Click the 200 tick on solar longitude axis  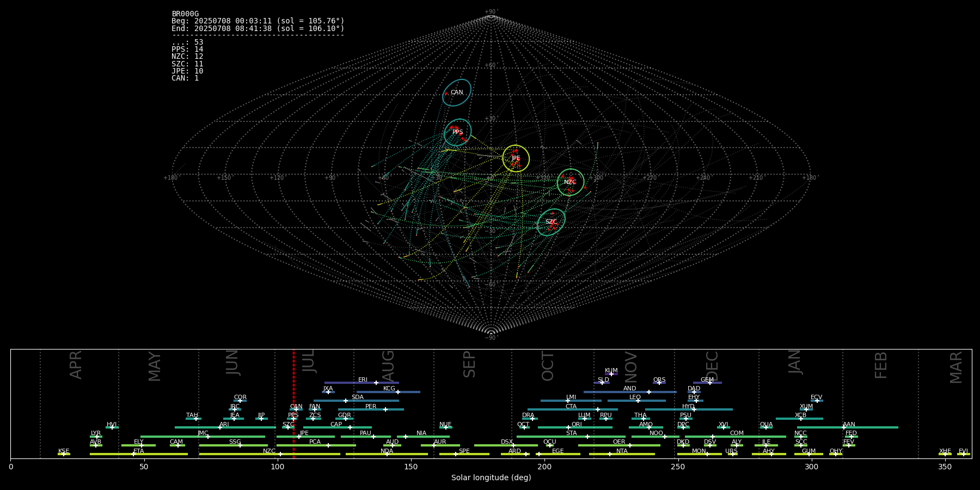tap(544, 467)
